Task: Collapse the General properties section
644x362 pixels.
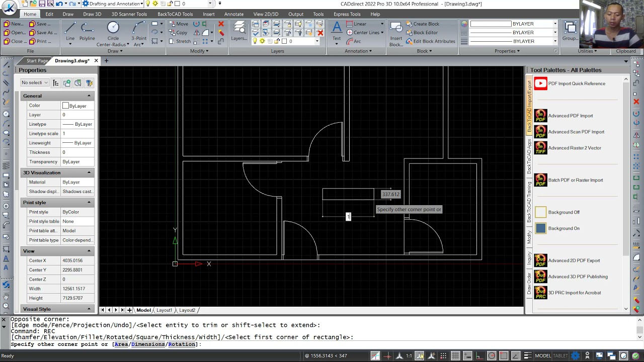Action: [x=89, y=96]
